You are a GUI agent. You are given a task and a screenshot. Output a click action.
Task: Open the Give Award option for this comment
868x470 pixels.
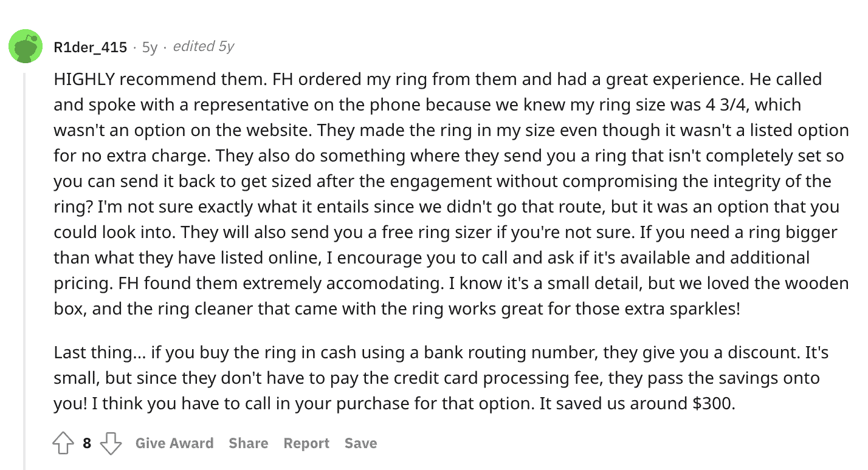175,443
